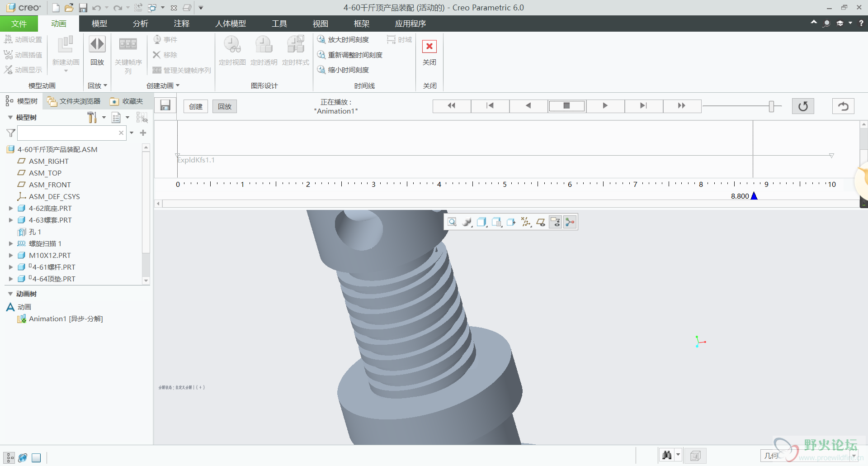Stop the animation playback
The image size is (868, 466).
pyautogui.click(x=567, y=106)
